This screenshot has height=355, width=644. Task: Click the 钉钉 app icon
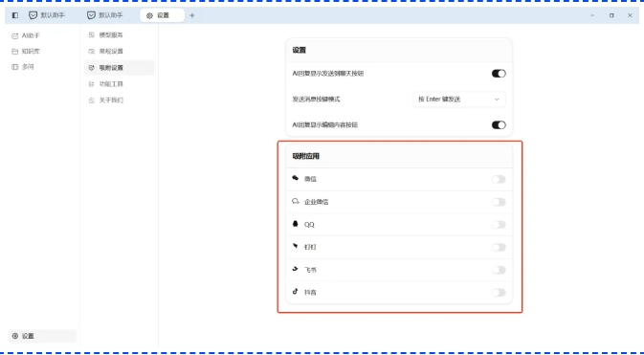(296, 246)
